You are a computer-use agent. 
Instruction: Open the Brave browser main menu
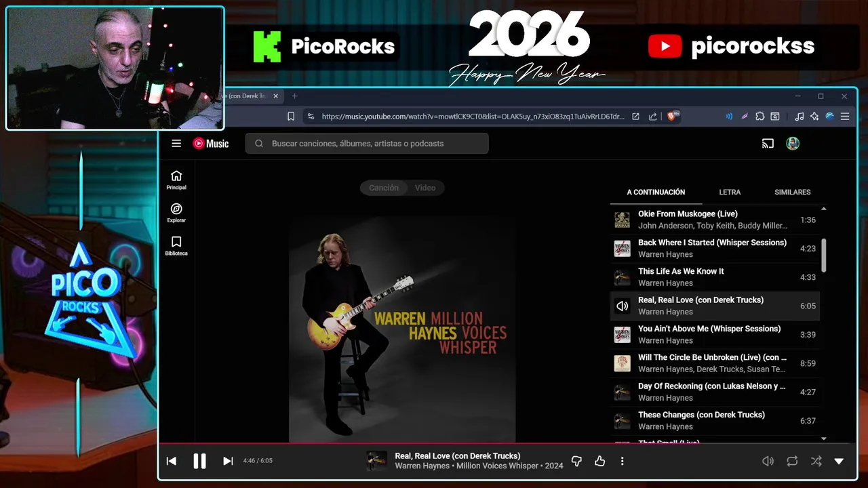[845, 117]
